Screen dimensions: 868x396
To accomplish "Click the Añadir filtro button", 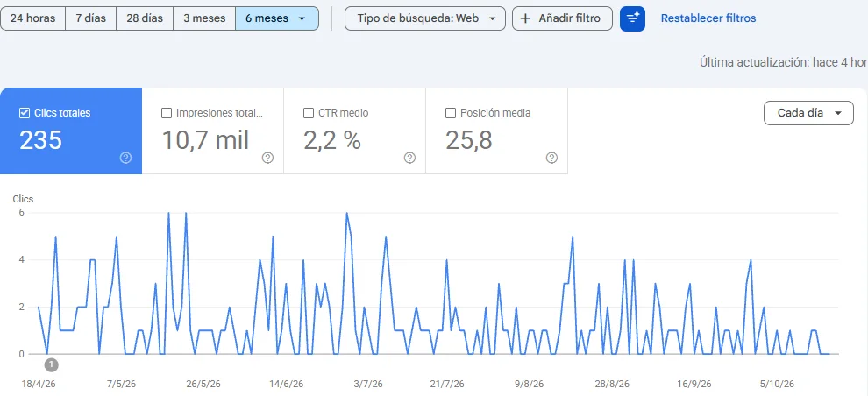I will [562, 18].
